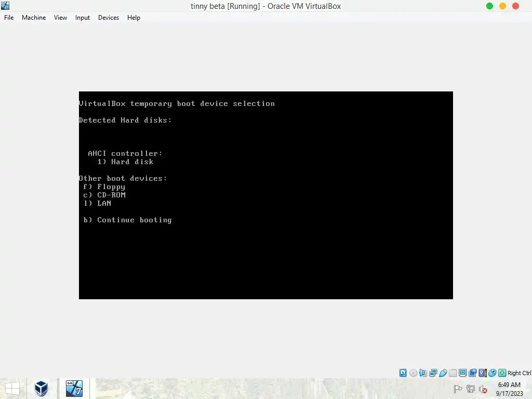The height and width of the screenshot is (399, 532).
Task: Click the optical disc status icon
Action: click(413, 373)
